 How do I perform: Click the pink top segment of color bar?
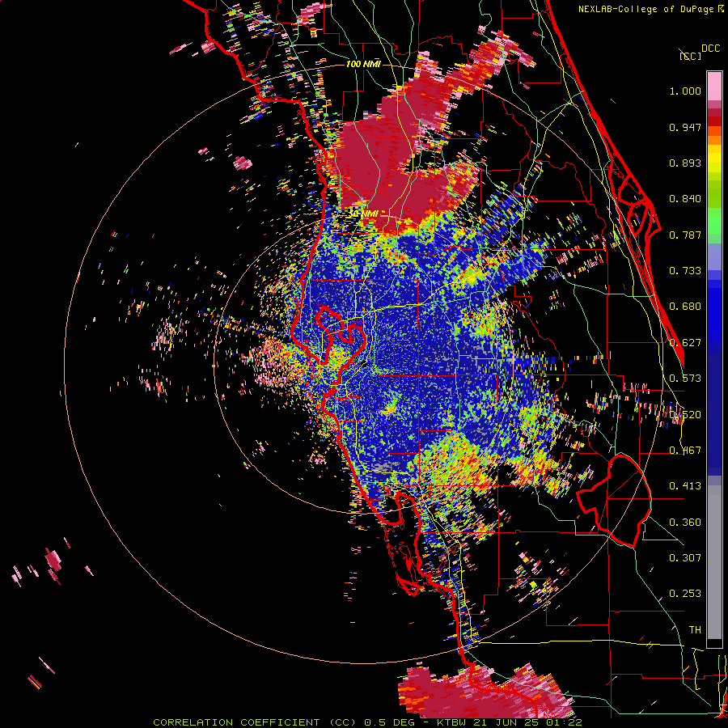[714, 86]
